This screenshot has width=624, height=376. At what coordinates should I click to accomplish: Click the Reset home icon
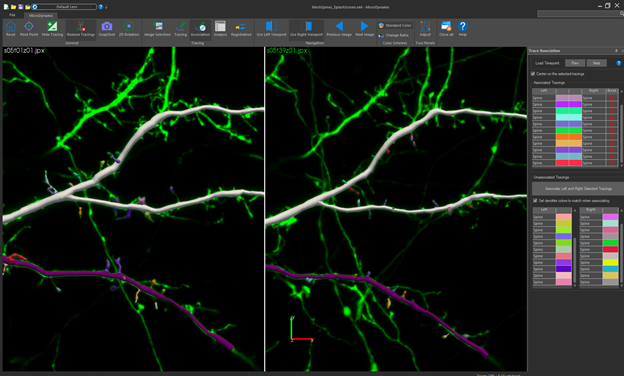click(11, 27)
